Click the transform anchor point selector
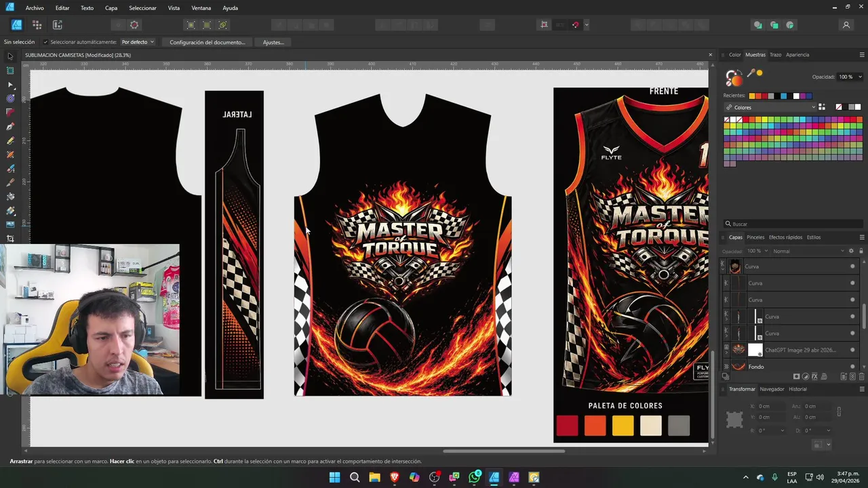 click(734, 420)
